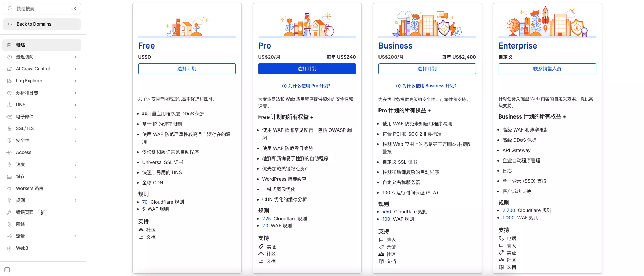Go to 错误页面 menu item
644x276 pixels.
pyautogui.click(x=25, y=212)
